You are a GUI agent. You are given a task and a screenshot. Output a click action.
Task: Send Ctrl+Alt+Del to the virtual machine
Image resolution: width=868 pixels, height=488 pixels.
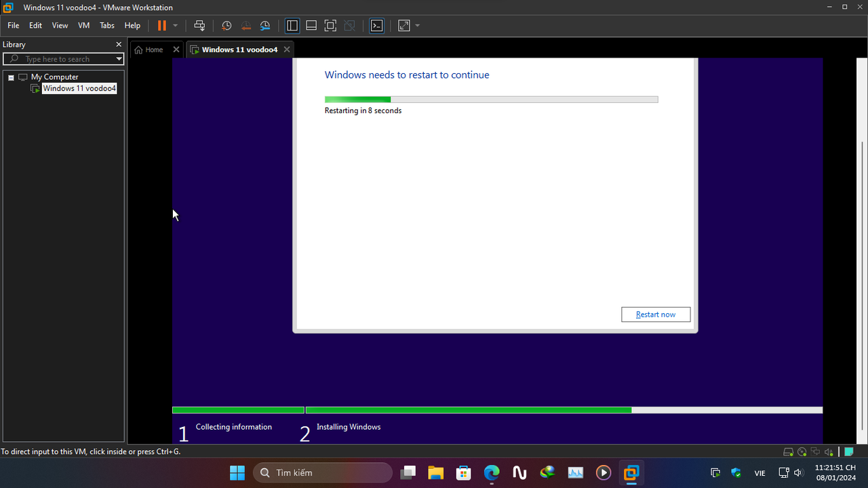pyautogui.click(x=199, y=25)
